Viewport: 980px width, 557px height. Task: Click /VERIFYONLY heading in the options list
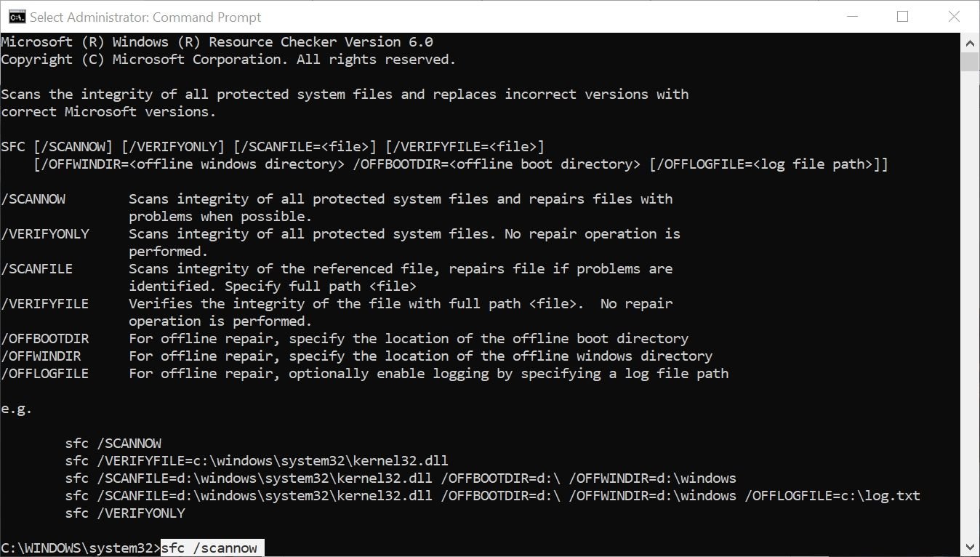45,234
